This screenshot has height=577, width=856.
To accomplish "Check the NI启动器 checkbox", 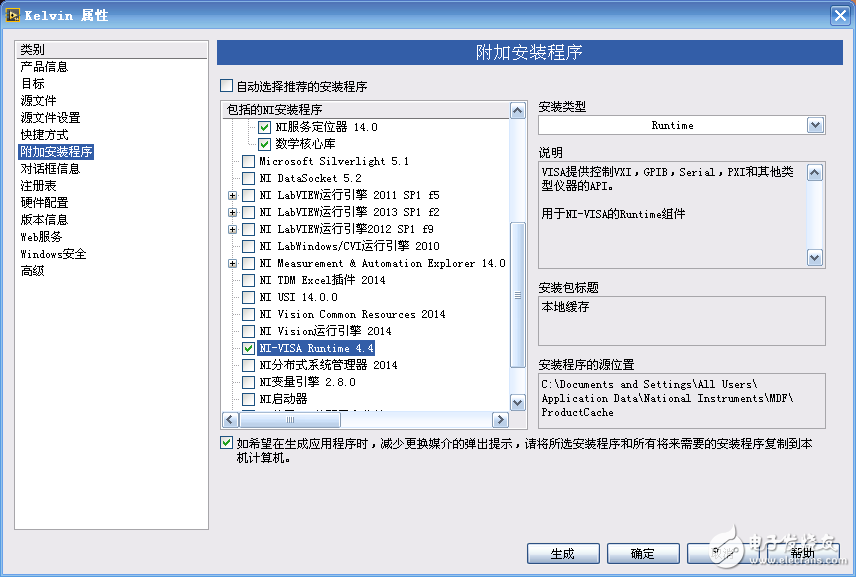I will pos(248,399).
